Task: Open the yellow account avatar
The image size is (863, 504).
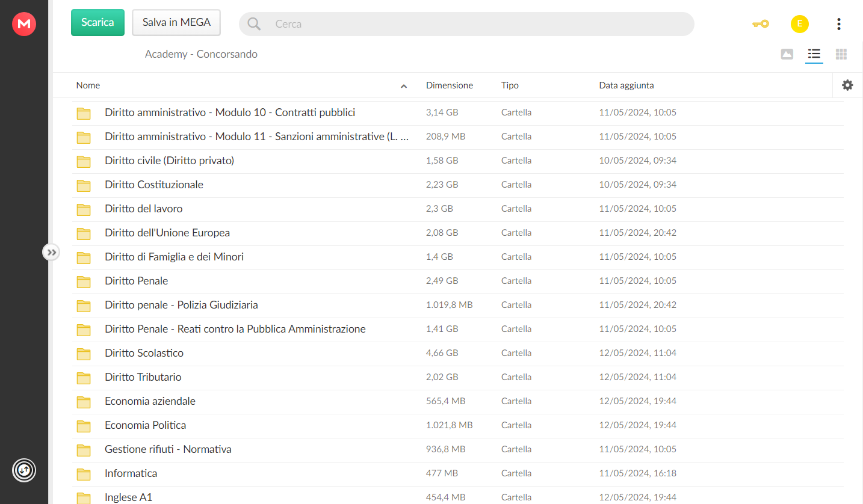Action: pyautogui.click(x=799, y=24)
